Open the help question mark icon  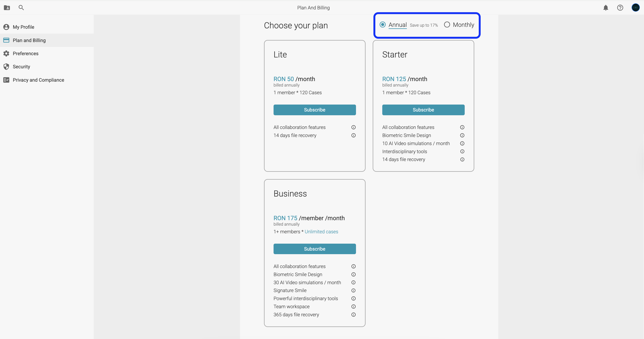click(620, 8)
